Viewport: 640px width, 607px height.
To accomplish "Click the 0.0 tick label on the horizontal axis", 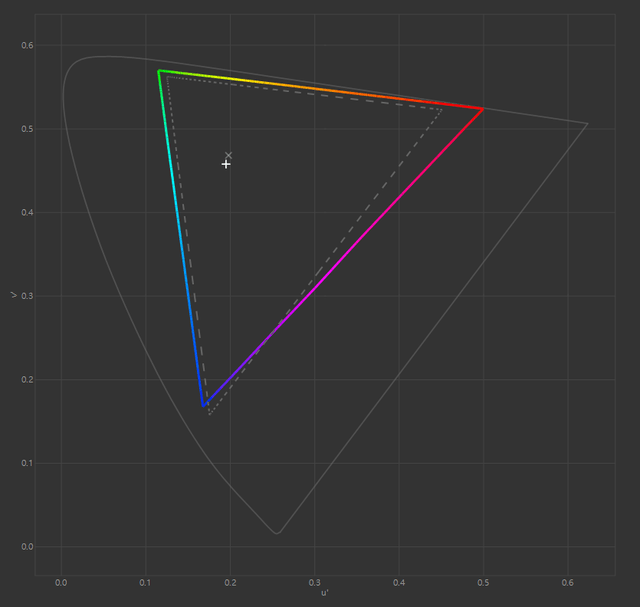I will pyautogui.click(x=62, y=579).
